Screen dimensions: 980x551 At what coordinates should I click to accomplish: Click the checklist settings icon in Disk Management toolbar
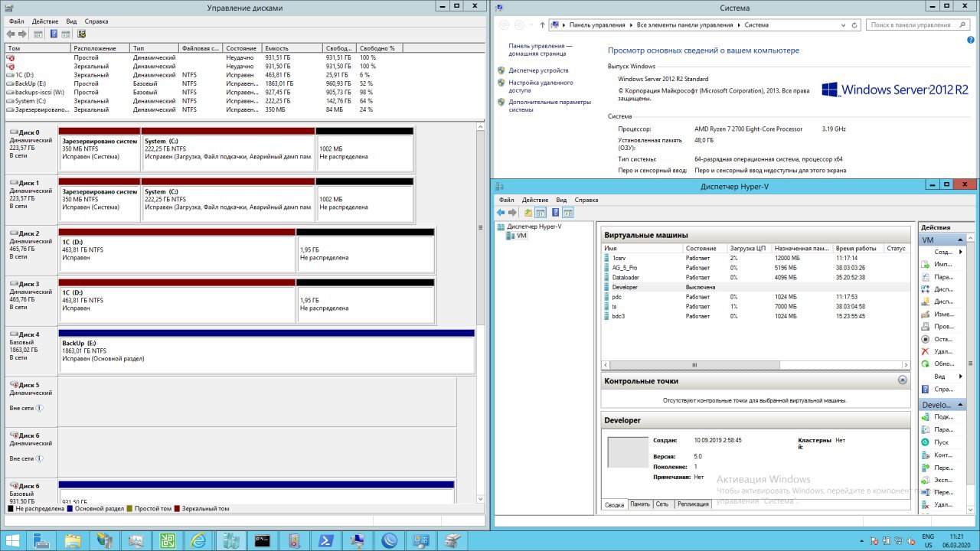81,34
